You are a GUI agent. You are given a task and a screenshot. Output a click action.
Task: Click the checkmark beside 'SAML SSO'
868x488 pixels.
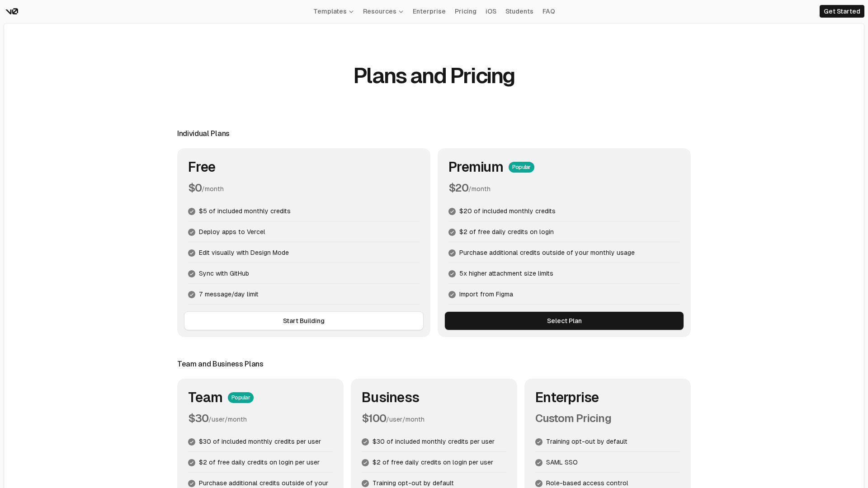pos(539,463)
